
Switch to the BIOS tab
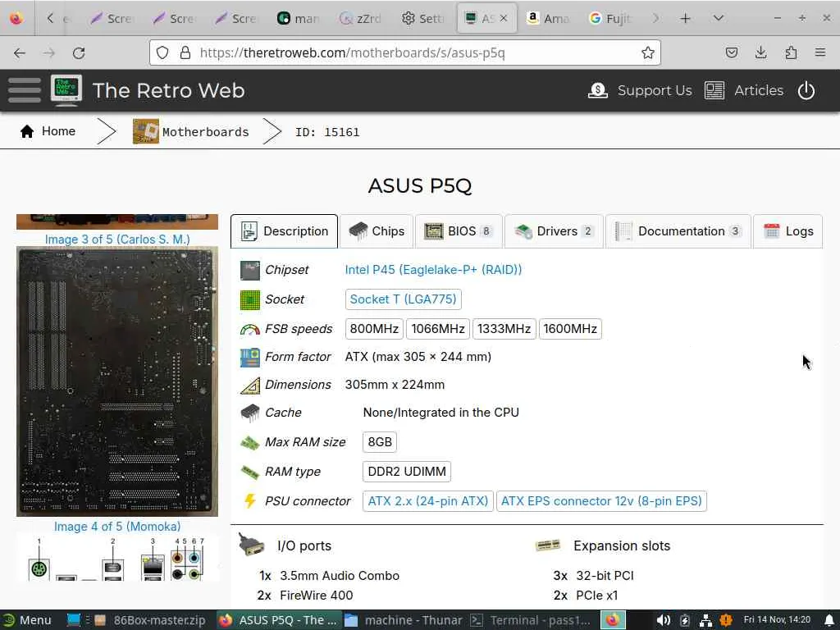pos(459,231)
